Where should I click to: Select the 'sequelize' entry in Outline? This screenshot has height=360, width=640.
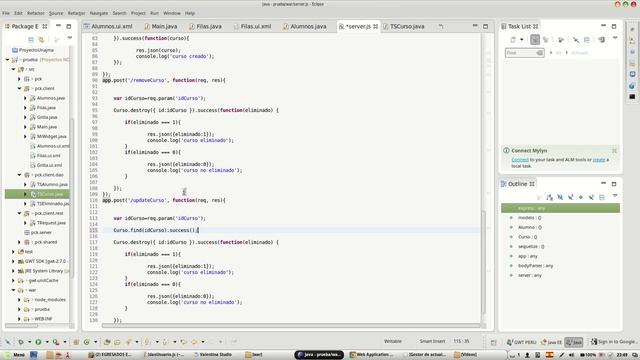tap(531, 247)
